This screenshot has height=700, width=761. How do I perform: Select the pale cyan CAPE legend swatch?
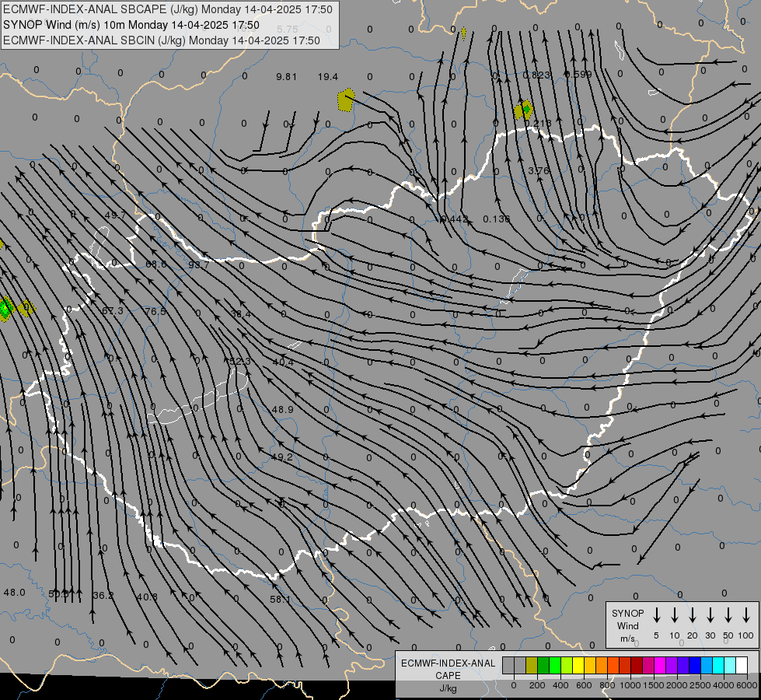[729, 666]
